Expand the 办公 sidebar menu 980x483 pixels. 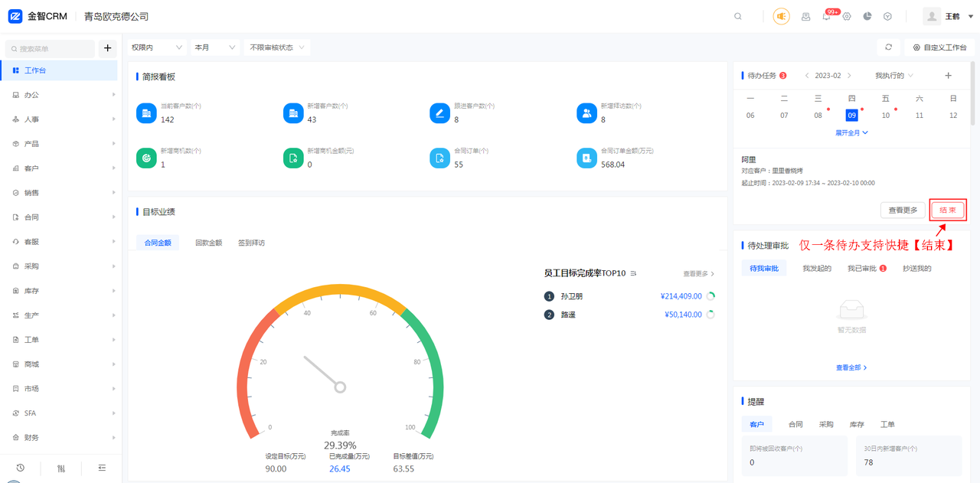[x=61, y=95]
